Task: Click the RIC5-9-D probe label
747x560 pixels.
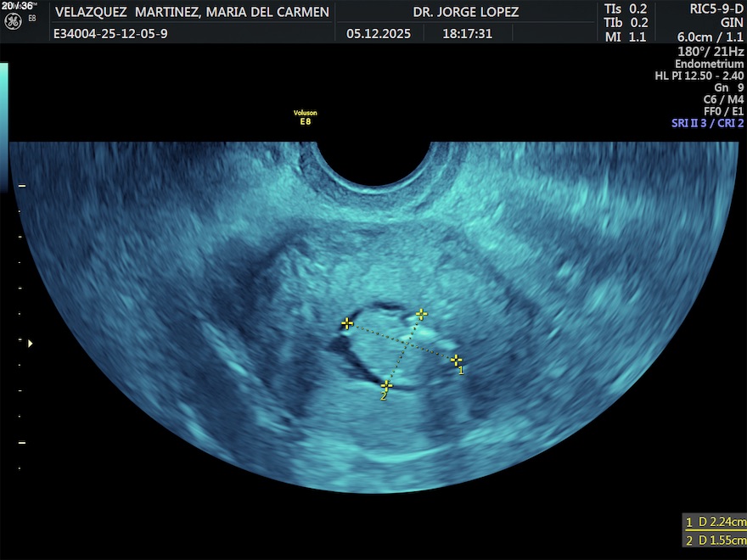Action: pos(711,8)
